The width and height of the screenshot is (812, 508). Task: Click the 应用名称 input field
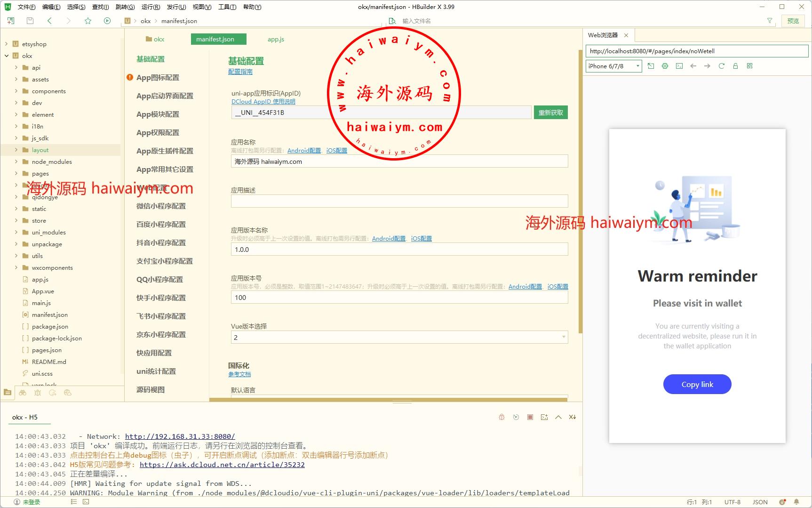tap(399, 161)
